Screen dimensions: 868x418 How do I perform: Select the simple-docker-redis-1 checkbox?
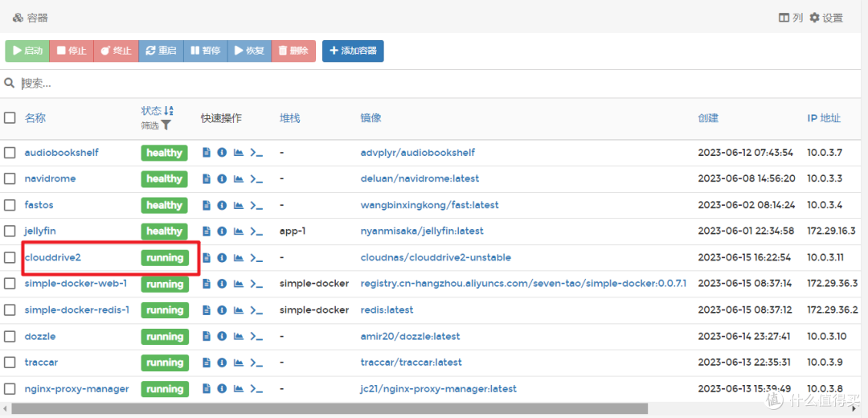pos(10,310)
